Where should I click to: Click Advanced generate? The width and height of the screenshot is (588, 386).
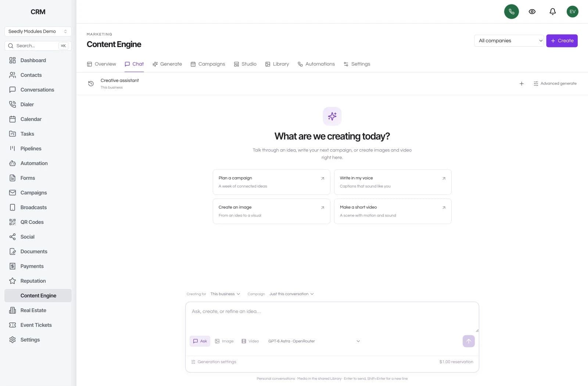pos(555,83)
